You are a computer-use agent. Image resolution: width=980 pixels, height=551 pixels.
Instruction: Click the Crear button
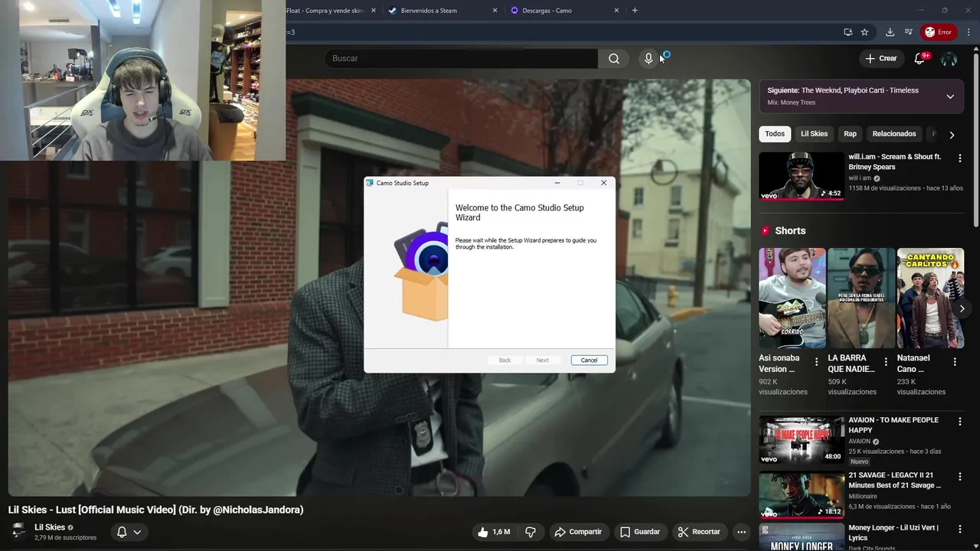pos(880,58)
